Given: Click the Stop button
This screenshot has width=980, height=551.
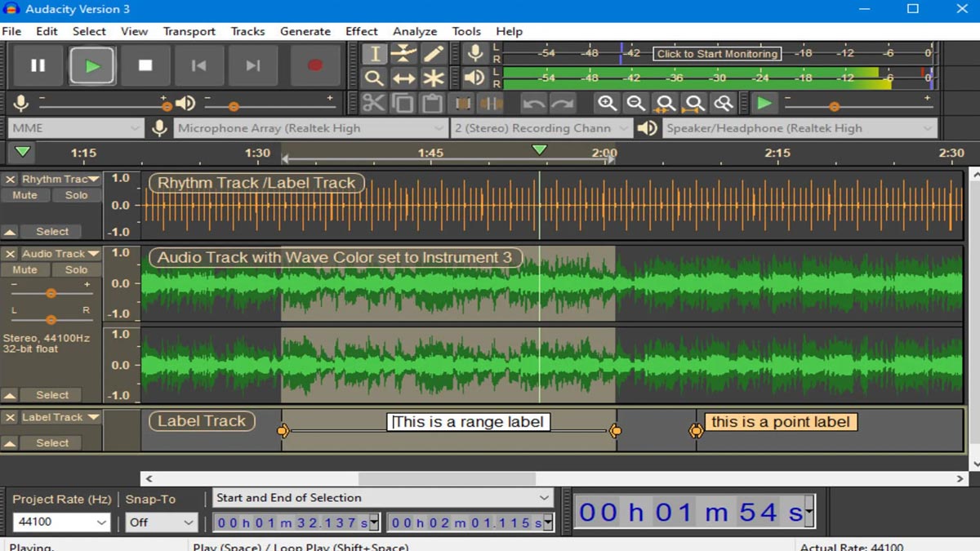Looking at the screenshot, I should pos(145,65).
